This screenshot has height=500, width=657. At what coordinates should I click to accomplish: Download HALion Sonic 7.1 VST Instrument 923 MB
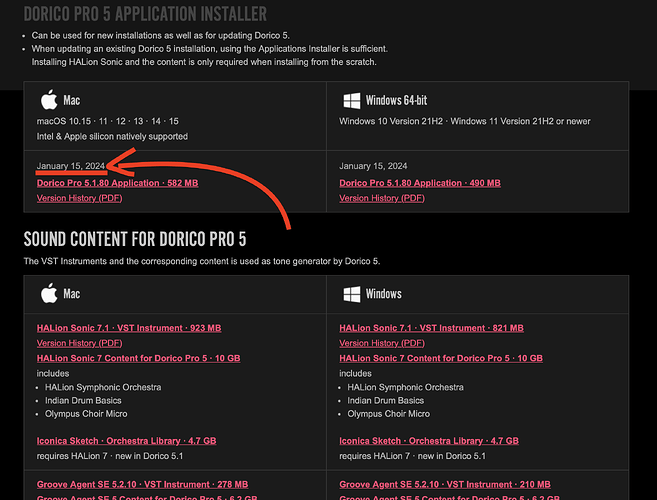(x=129, y=328)
